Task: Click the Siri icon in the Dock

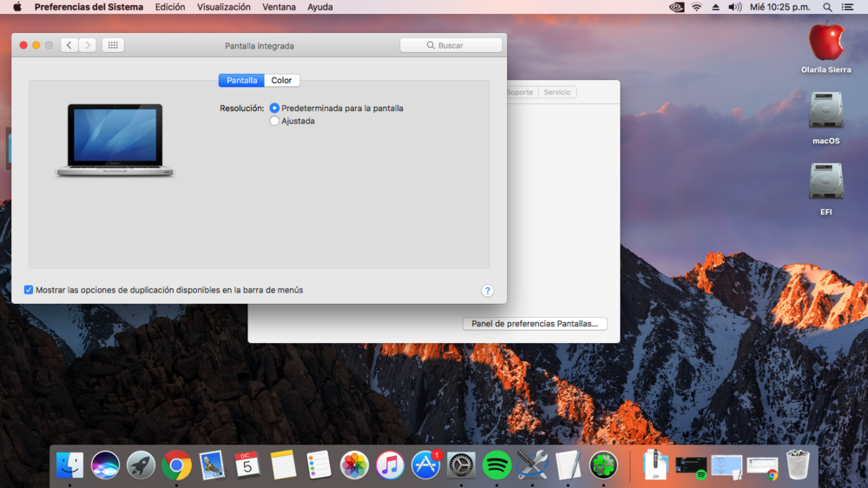Action: pyautogui.click(x=105, y=465)
